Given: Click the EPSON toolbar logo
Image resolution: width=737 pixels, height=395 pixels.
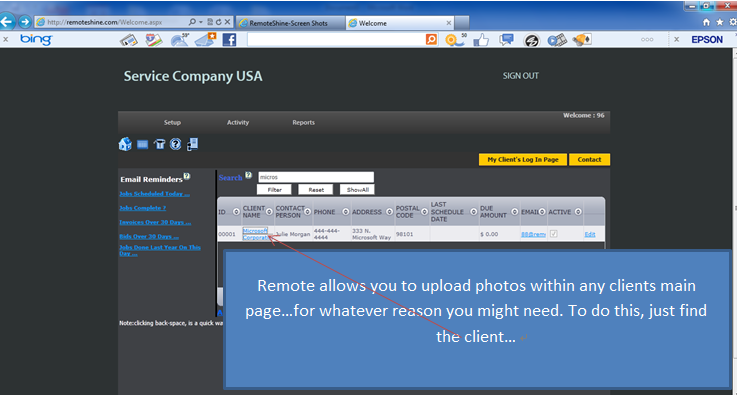Looking at the screenshot, I should (707, 40).
